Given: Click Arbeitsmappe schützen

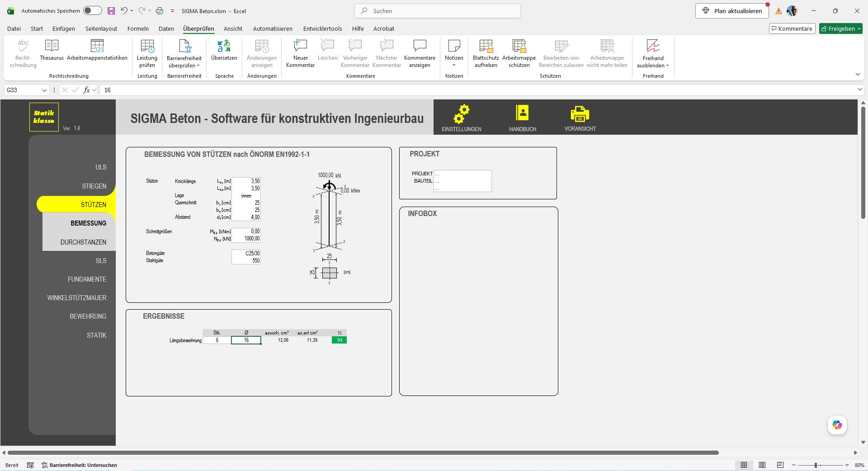Looking at the screenshot, I should coord(519,53).
